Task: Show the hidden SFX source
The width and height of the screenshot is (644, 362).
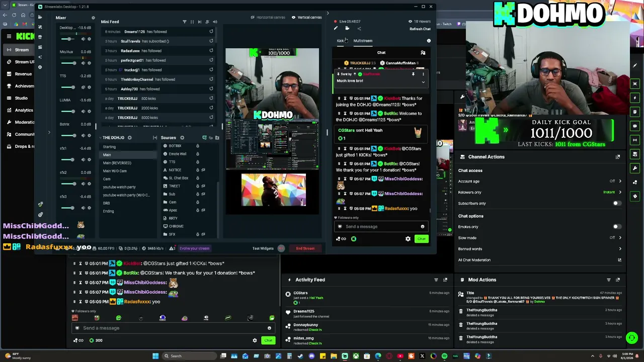Action: tap(203, 234)
